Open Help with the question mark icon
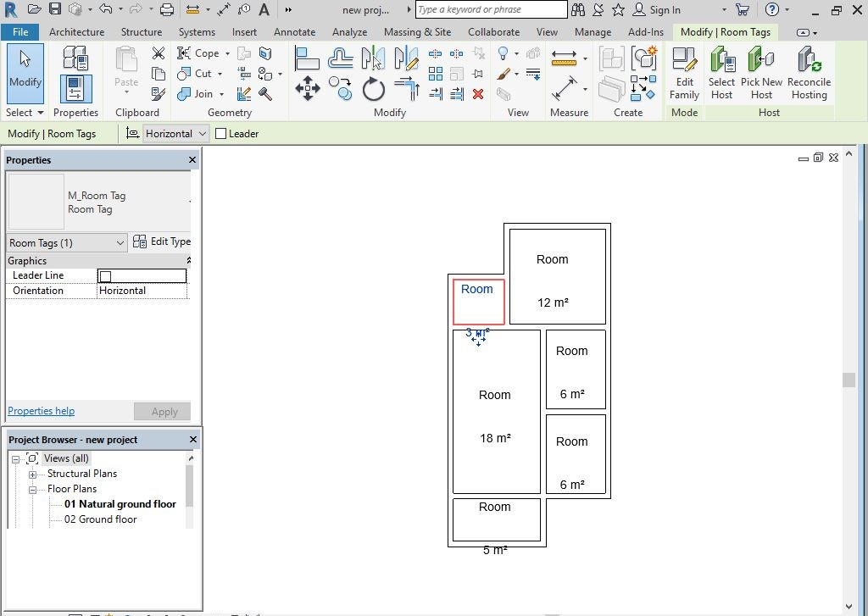 (x=771, y=9)
